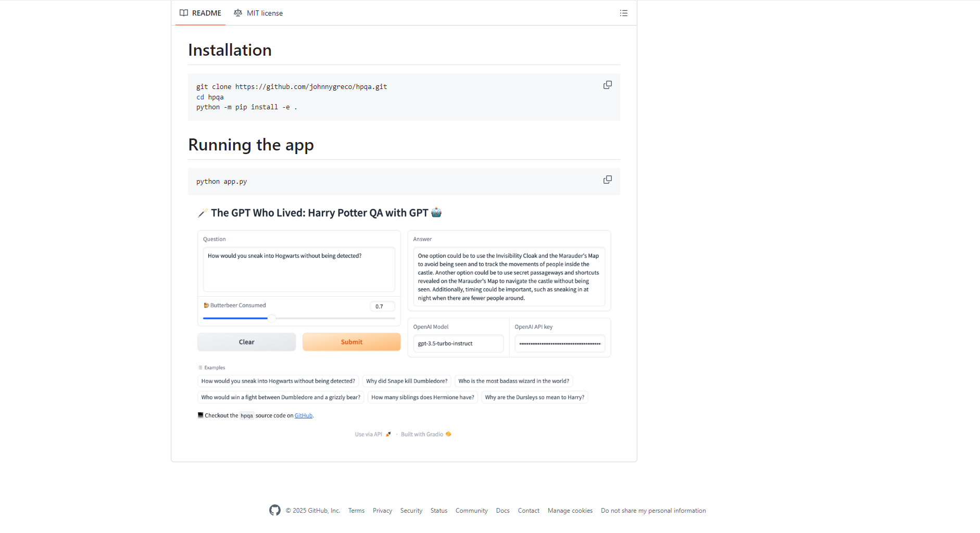
Task: Click the Manage cookies footer link
Action: click(x=570, y=511)
